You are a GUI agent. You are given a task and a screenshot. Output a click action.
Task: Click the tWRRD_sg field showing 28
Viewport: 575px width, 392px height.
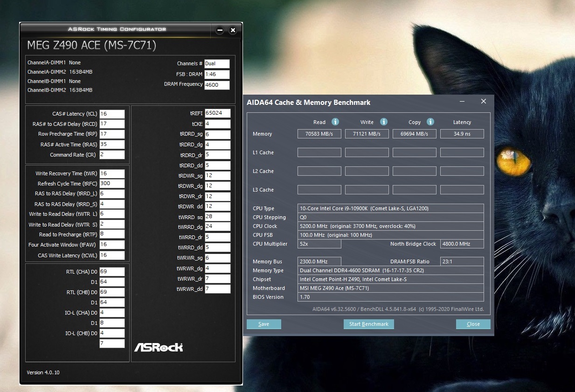[217, 217]
